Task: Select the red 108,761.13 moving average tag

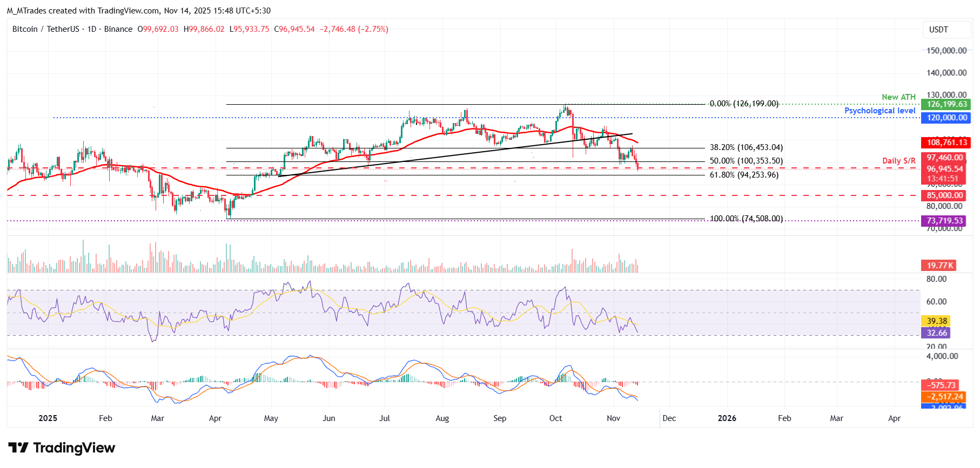Action: point(947,143)
